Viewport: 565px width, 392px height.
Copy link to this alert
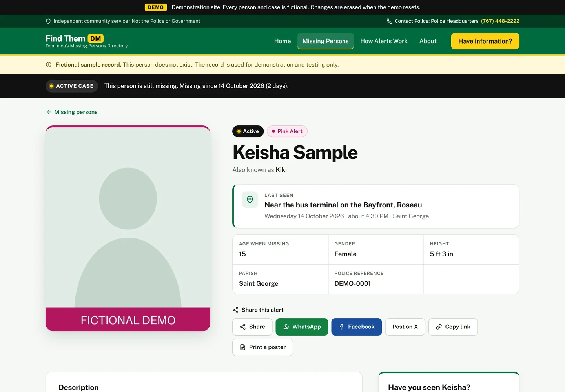(x=453, y=327)
